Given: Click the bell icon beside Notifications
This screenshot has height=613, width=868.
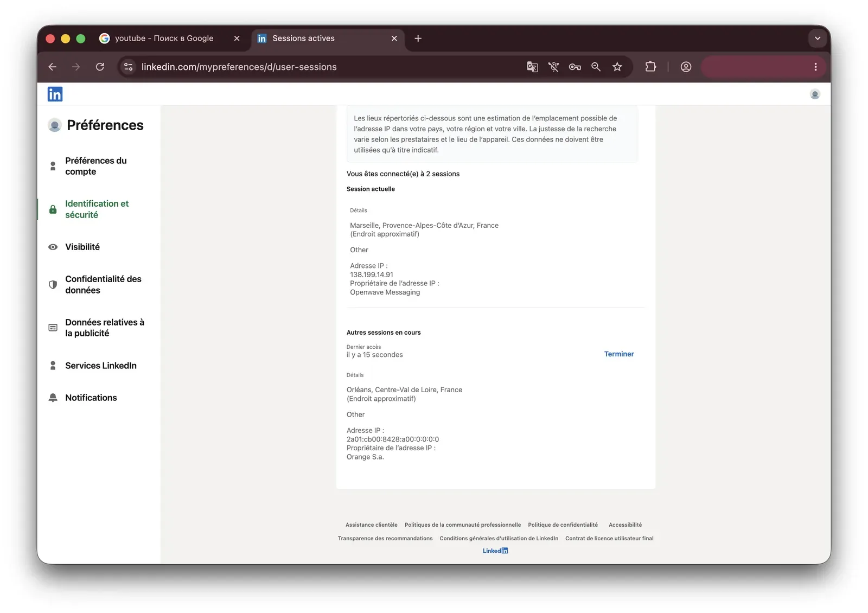Looking at the screenshot, I should [53, 398].
